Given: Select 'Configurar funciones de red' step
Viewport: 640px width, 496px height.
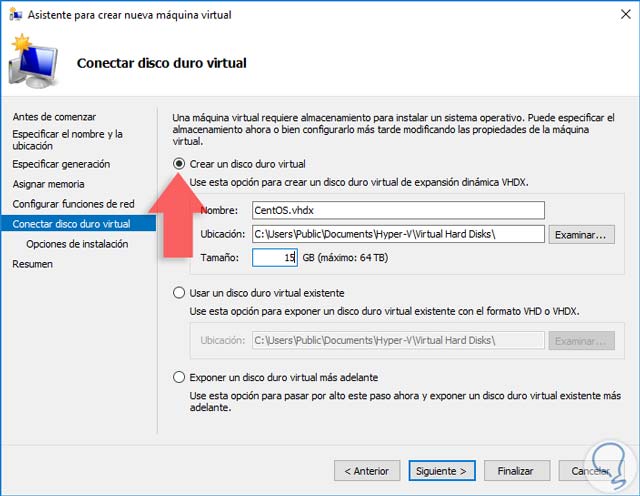Looking at the screenshot, I should tap(73, 204).
